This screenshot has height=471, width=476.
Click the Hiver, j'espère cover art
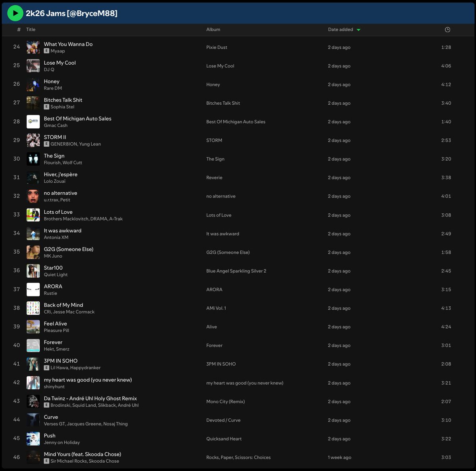point(33,178)
